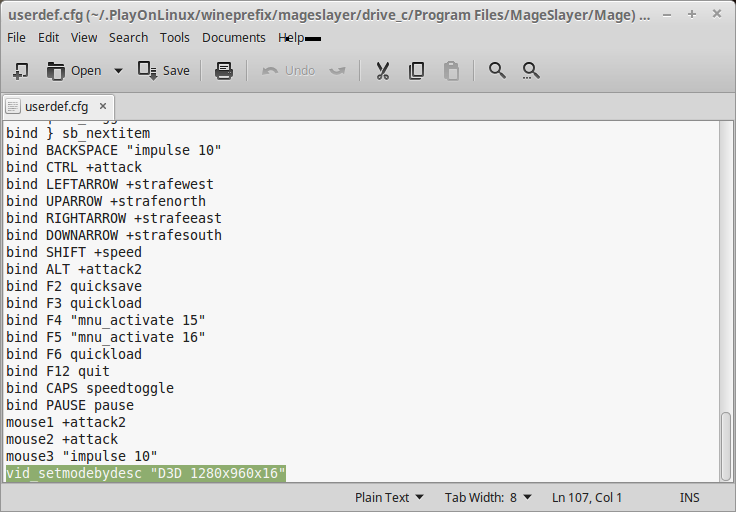Click the INS insert mode indicator

tap(690, 497)
